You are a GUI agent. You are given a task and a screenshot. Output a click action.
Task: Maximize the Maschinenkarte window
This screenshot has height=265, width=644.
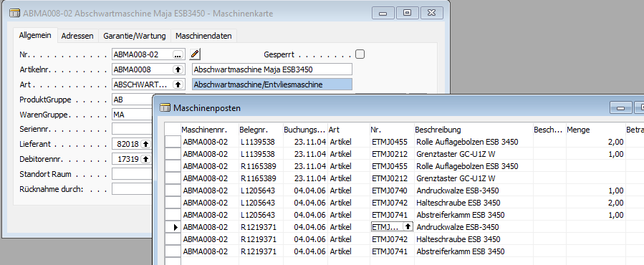pos(407,13)
